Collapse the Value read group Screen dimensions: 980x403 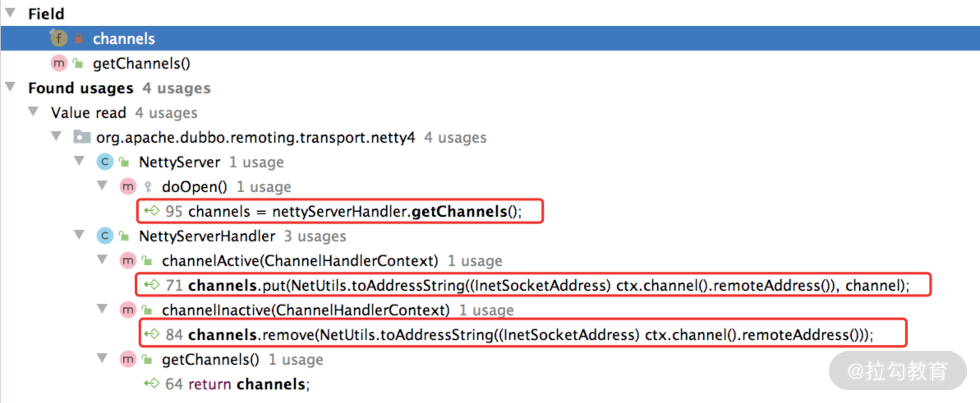[33, 111]
